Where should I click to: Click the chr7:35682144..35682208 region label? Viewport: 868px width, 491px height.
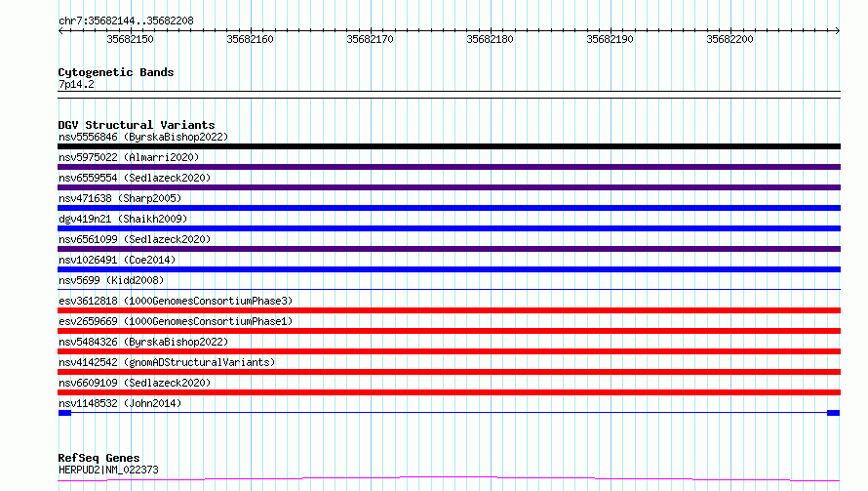point(126,21)
